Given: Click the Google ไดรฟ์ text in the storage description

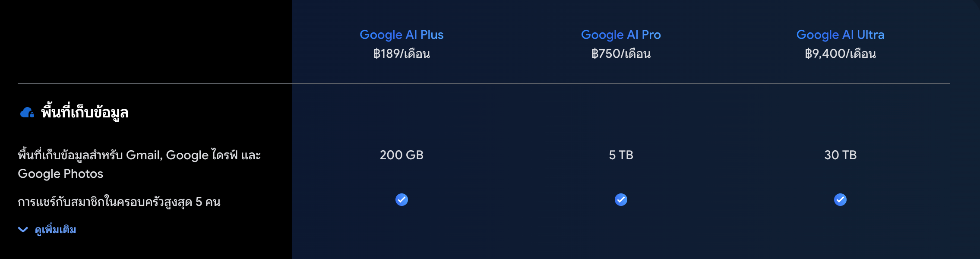Looking at the screenshot, I should [202, 155].
